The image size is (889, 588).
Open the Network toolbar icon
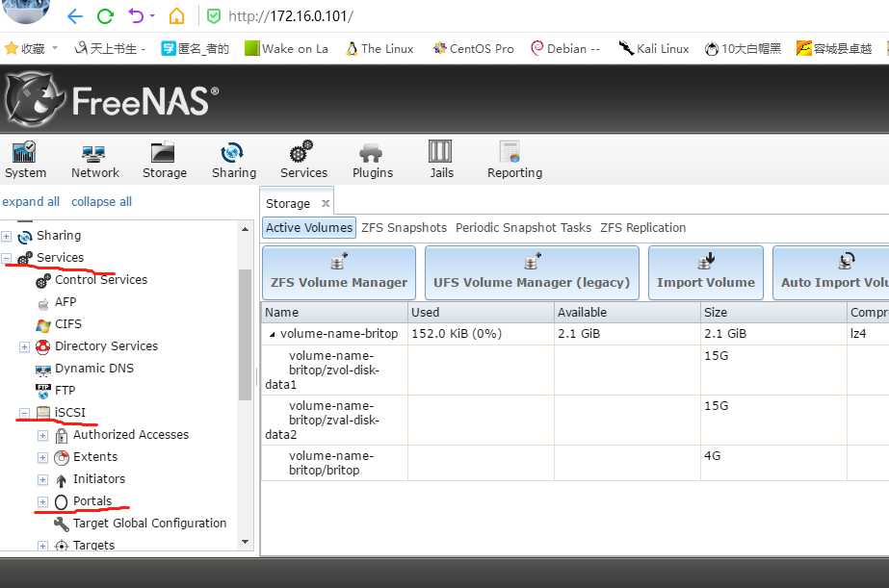tap(94, 160)
